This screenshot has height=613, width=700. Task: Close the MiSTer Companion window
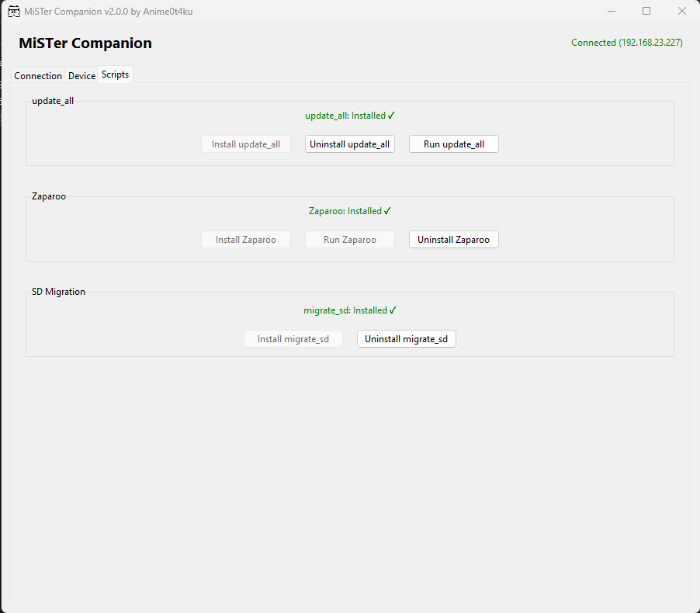681,11
